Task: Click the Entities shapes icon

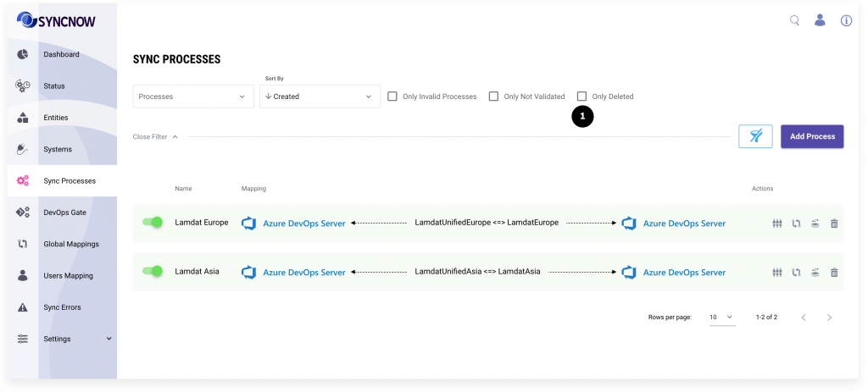Action: (23, 117)
